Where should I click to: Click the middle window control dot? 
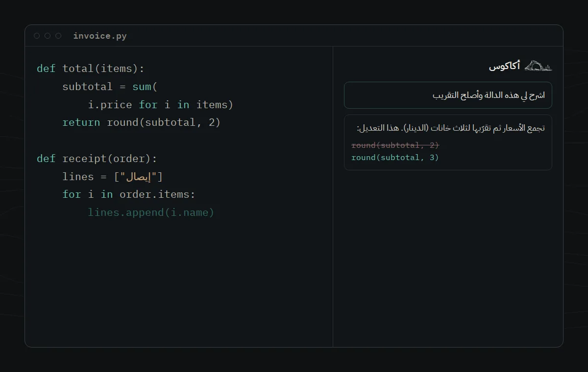tap(48, 36)
